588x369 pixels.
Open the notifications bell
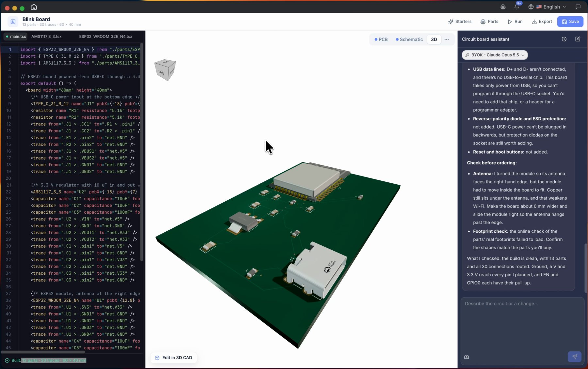click(x=516, y=7)
